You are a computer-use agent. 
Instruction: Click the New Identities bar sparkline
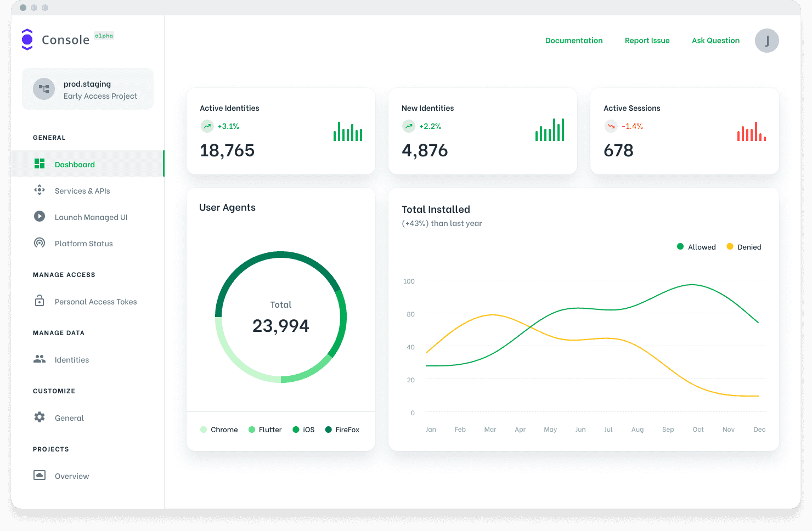(x=550, y=129)
